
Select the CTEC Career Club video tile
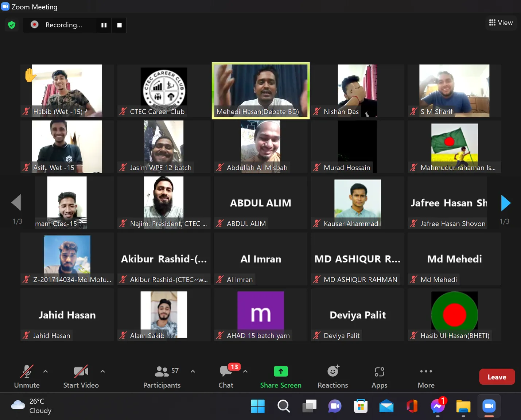coord(164,91)
